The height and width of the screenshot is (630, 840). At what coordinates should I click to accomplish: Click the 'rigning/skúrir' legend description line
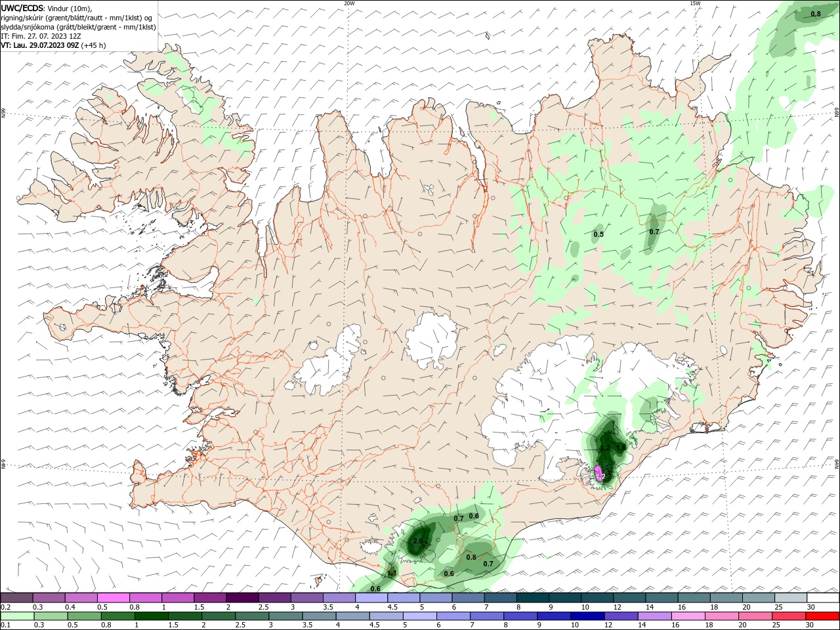point(77,18)
